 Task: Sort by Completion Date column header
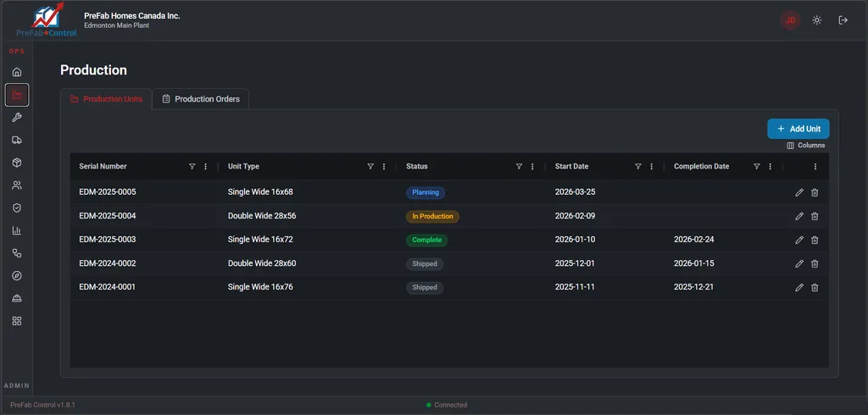pyautogui.click(x=701, y=167)
